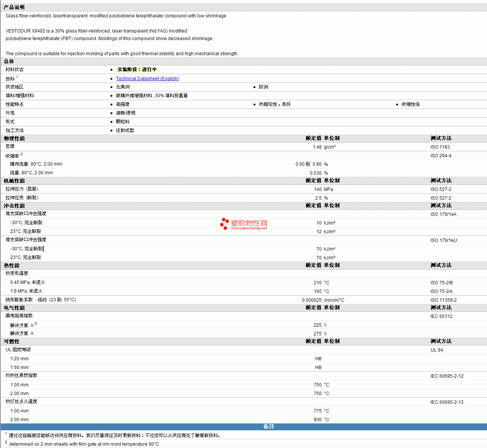Click the bullet before 北美洲
This screenshot has width=487, height=448.
pyautogui.click(x=112, y=87)
